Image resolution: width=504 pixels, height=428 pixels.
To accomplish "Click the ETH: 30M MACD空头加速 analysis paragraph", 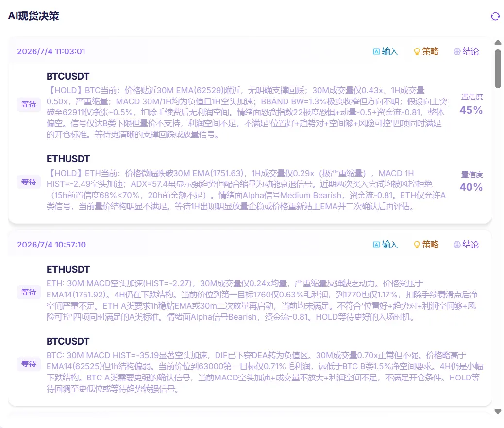I will [262, 300].
